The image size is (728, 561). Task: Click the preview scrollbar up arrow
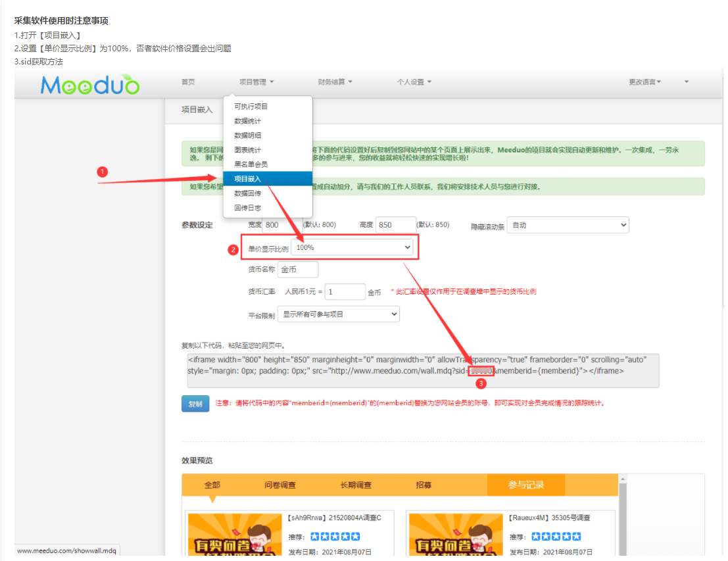tap(623, 479)
